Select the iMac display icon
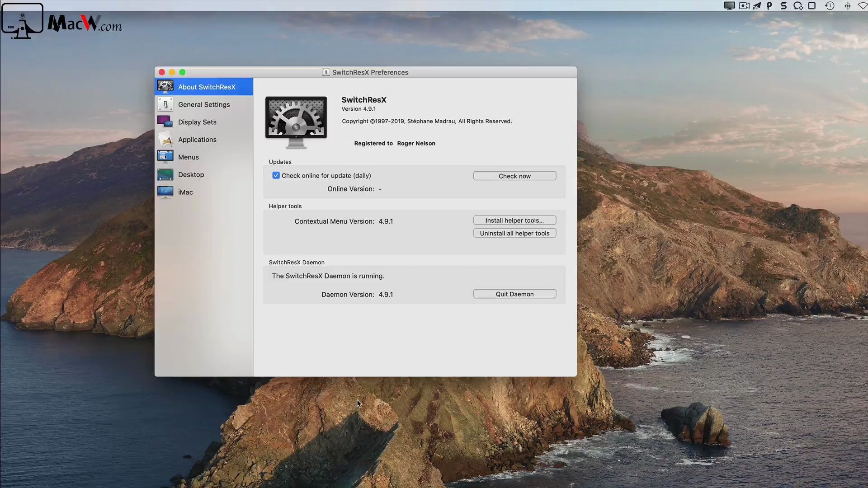 [165, 192]
